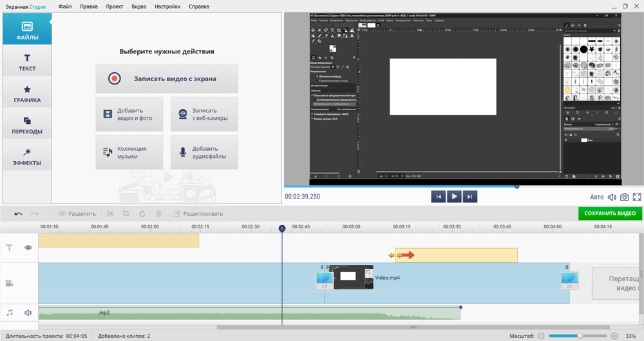Click the end handle of mp3 track
Viewport: 644px width, 341px height.
pyautogui.click(x=461, y=307)
